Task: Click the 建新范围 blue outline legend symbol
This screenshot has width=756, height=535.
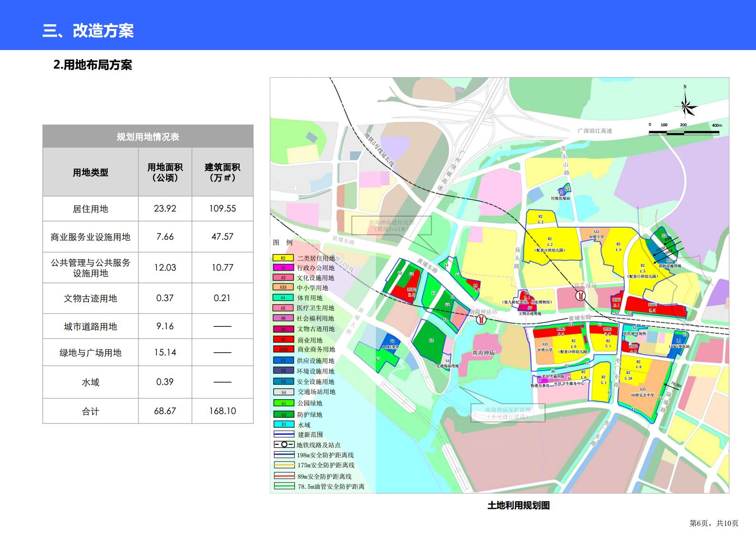Action: click(x=283, y=434)
